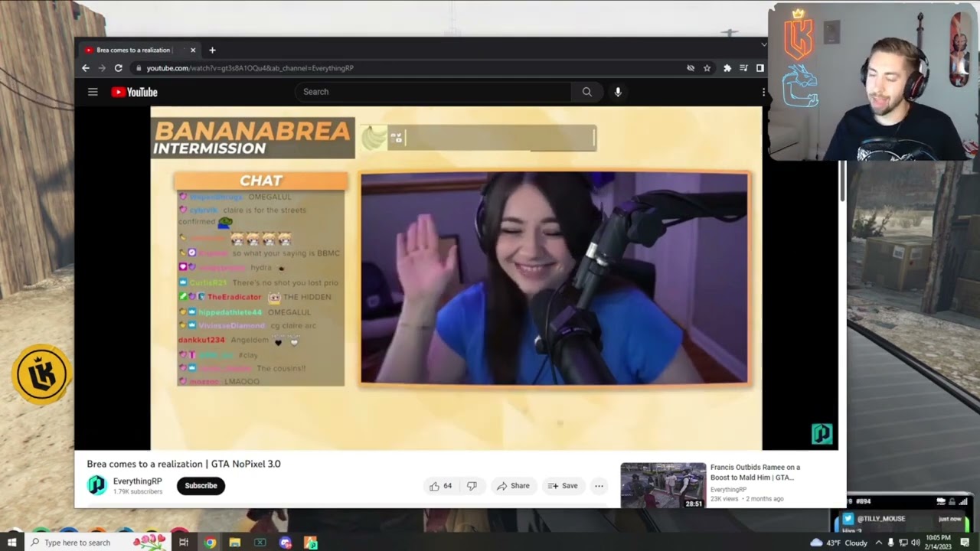
Task: Go back in Chrome browser
Action: pyautogui.click(x=86, y=68)
